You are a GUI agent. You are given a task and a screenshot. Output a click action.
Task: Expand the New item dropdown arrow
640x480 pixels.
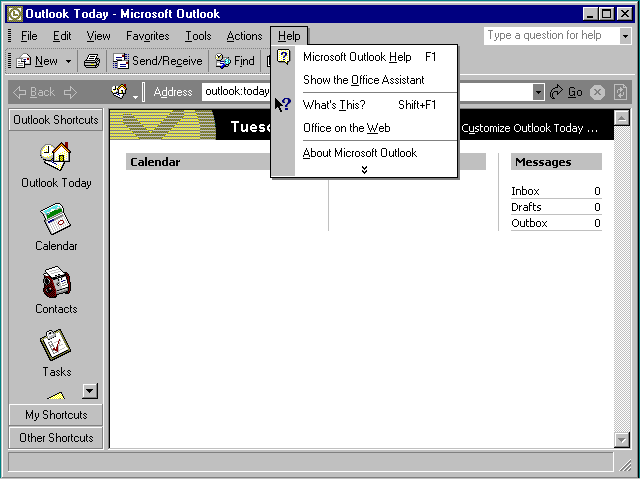pyautogui.click(x=68, y=62)
